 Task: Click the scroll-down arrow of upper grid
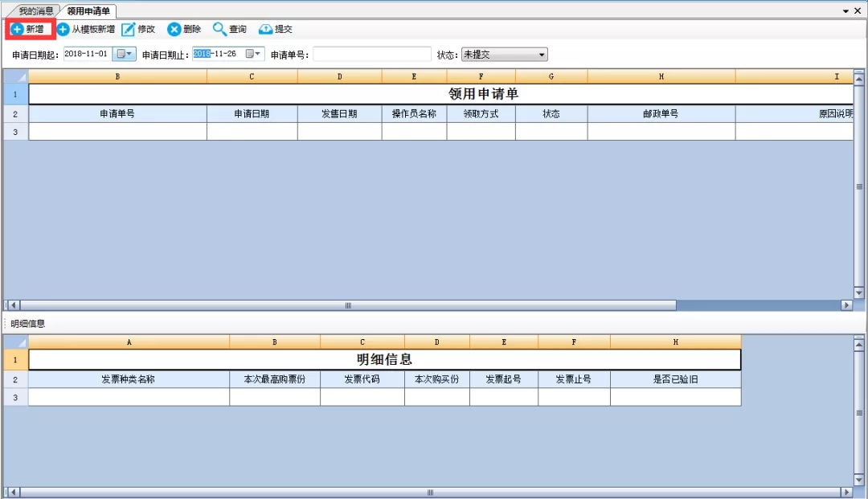point(858,293)
